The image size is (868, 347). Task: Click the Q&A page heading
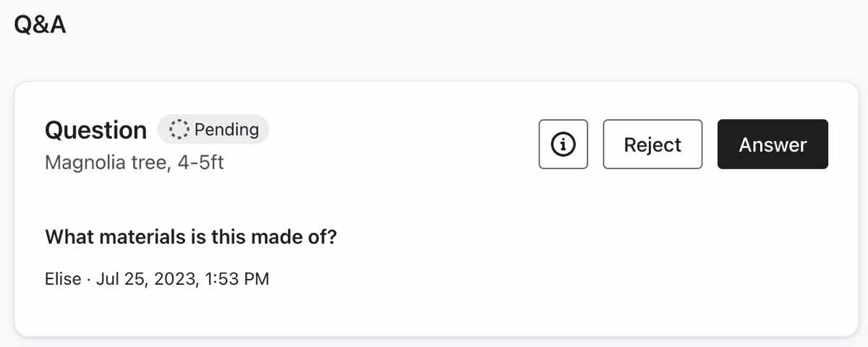pos(40,25)
